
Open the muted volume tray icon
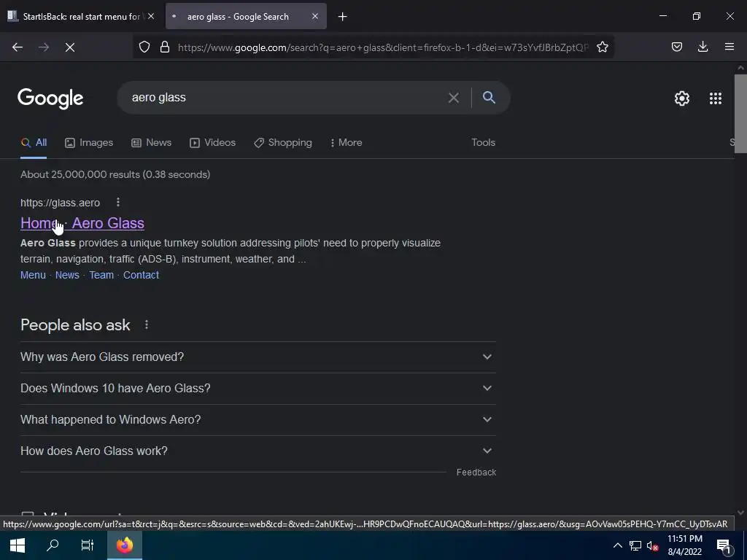pyautogui.click(x=653, y=545)
